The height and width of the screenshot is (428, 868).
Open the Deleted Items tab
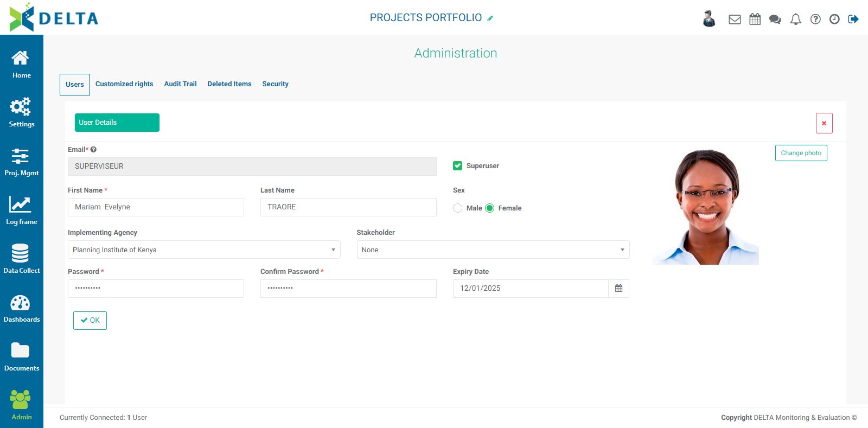tap(229, 84)
